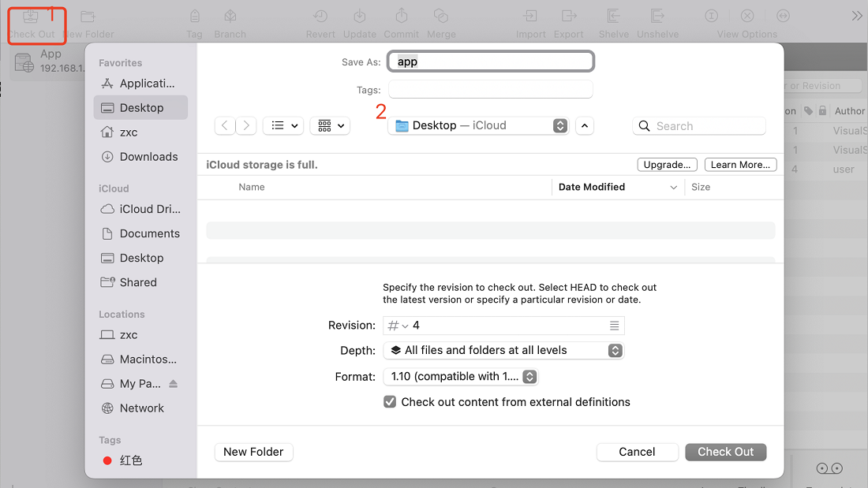Viewport: 868px width, 488px height.
Task: Click the Commit toolbar icon
Action: (402, 16)
